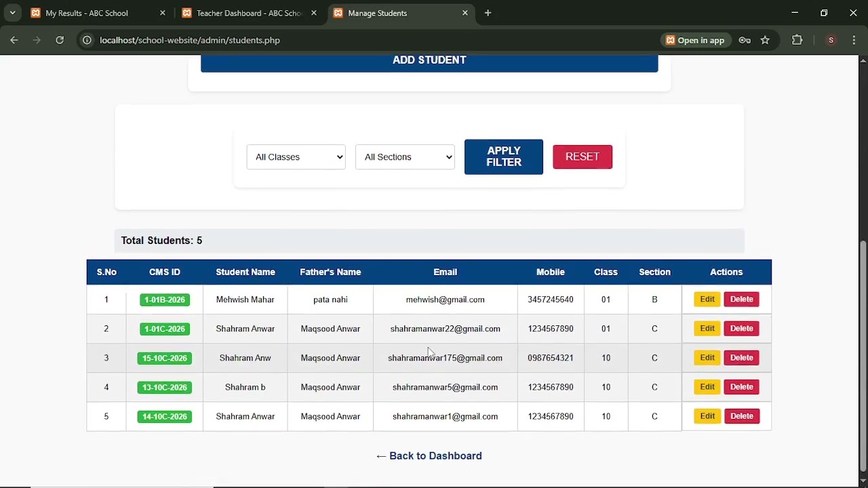
Task: Edit Mehwish Mahar's record
Action: click(x=707, y=299)
